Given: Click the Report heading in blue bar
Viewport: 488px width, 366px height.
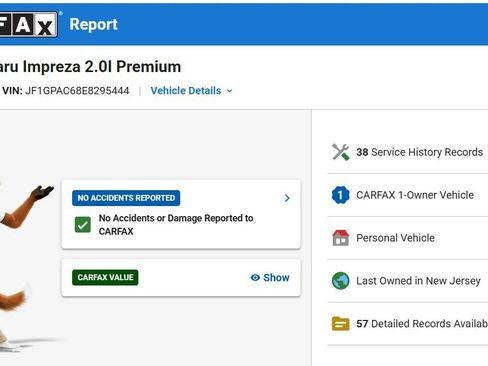Looking at the screenshot, I should (x=93, y=24).
